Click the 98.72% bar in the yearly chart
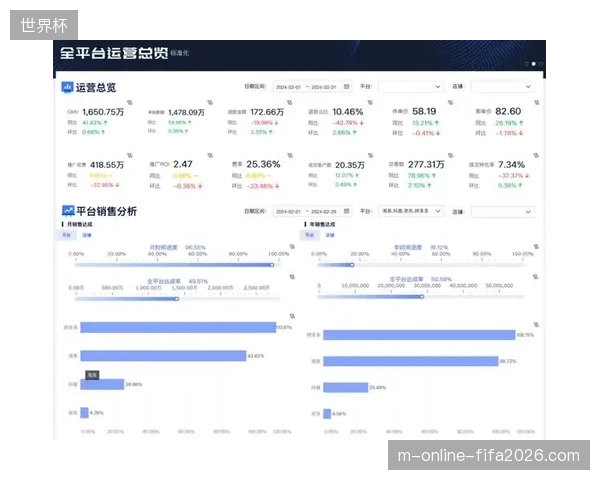The image size is (600, 480). pyautogui.click(x=411, y=361)
